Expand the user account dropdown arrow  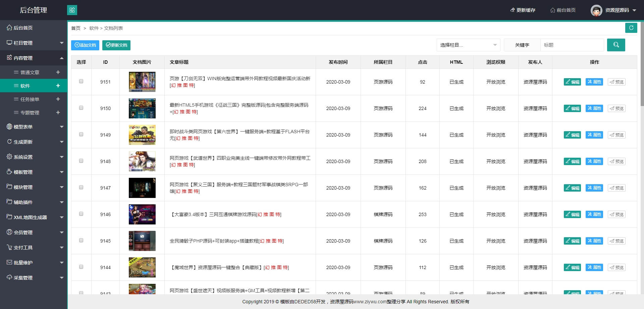coord(634,10)
